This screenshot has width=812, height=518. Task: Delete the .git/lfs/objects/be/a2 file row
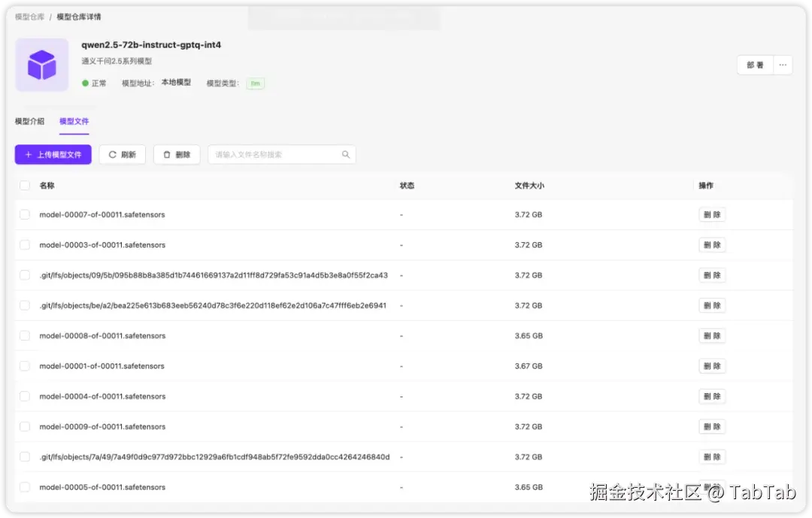(x=712, y=306)
